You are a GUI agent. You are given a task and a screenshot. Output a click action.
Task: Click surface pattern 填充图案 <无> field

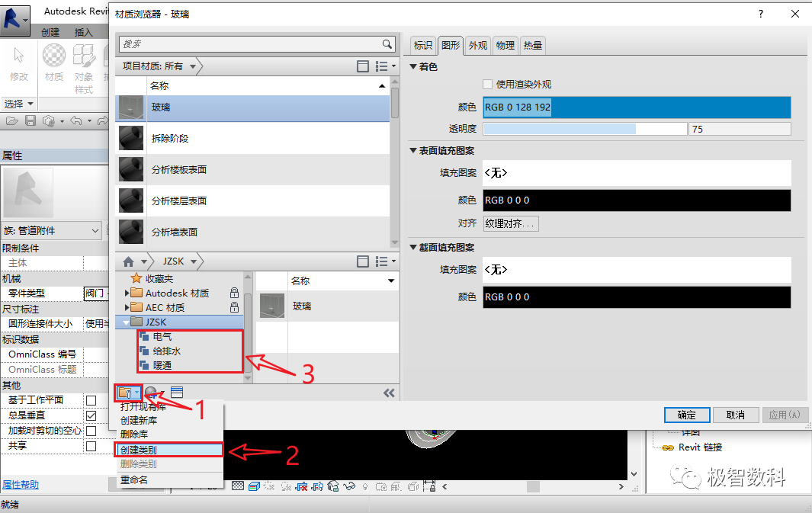click(637, 173)
